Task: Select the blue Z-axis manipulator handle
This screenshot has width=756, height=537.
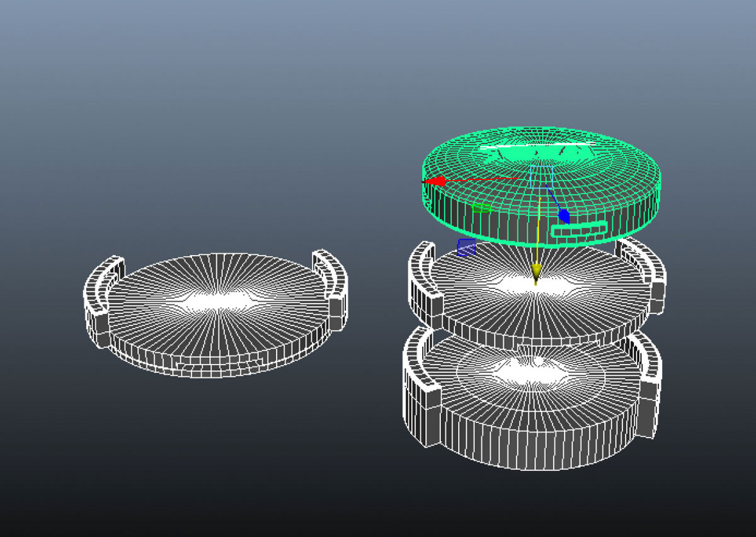Action: pyautogui.click(x=564, y=216)
